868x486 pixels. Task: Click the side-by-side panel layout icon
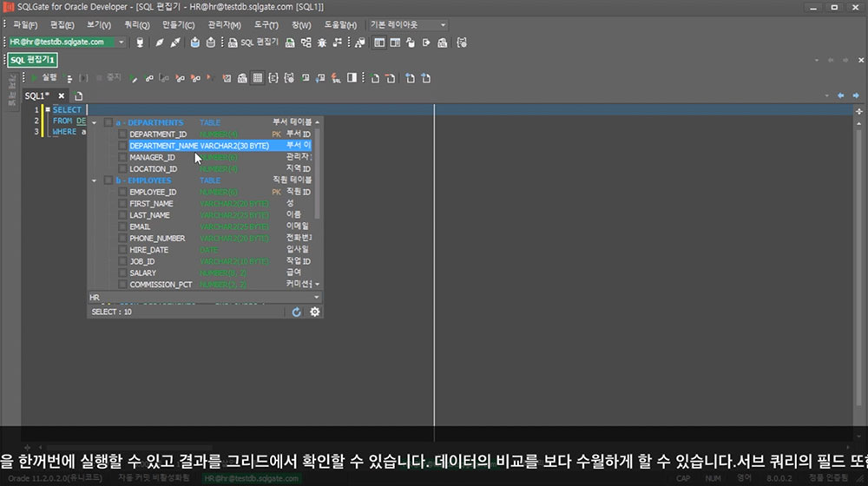coord(379,43)
